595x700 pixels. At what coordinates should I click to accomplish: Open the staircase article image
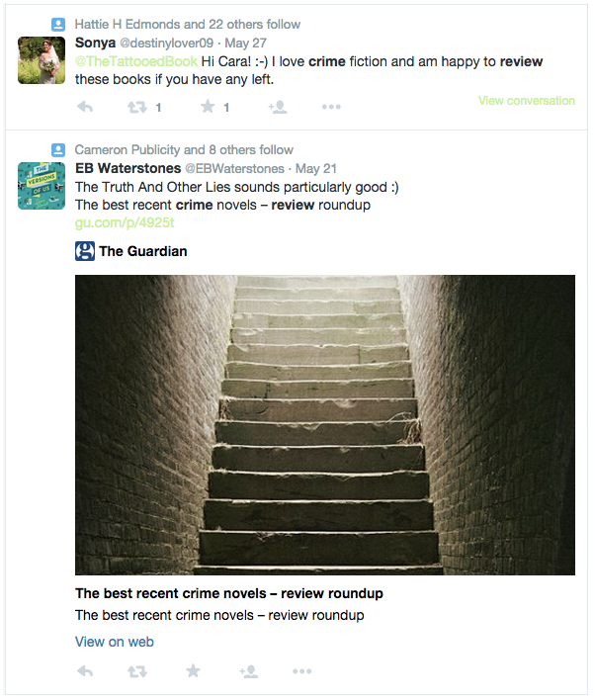[x=325, y=424]
